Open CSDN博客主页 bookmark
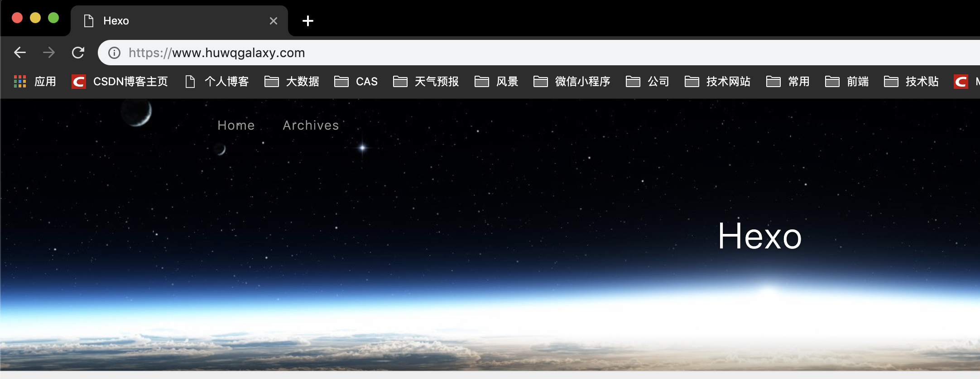Screen dimensions: 980x379 [x=120, y=82]
